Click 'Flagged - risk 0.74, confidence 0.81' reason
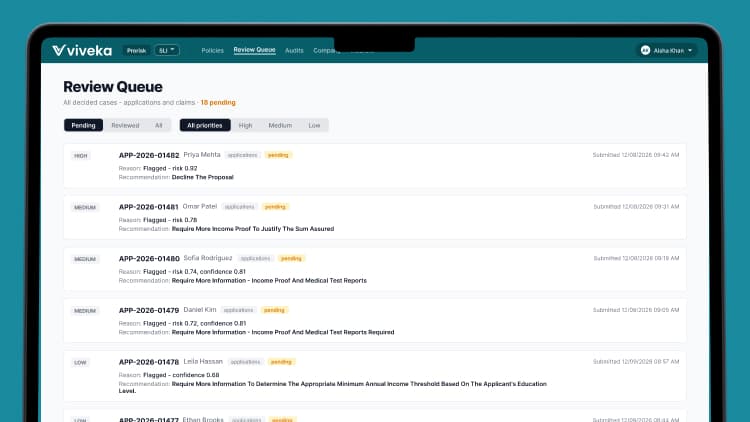 pyautogui.click(x=195, y=272)
